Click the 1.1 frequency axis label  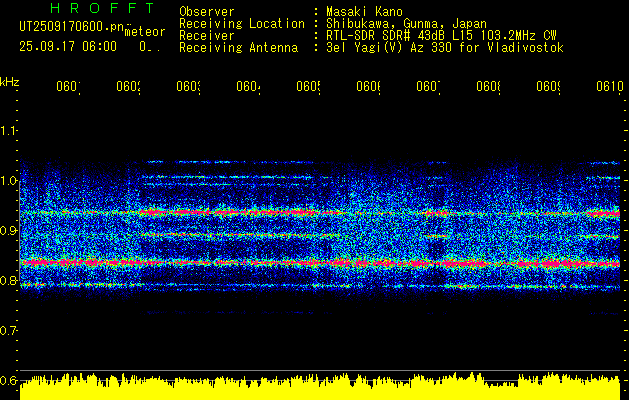click(8, 131)
